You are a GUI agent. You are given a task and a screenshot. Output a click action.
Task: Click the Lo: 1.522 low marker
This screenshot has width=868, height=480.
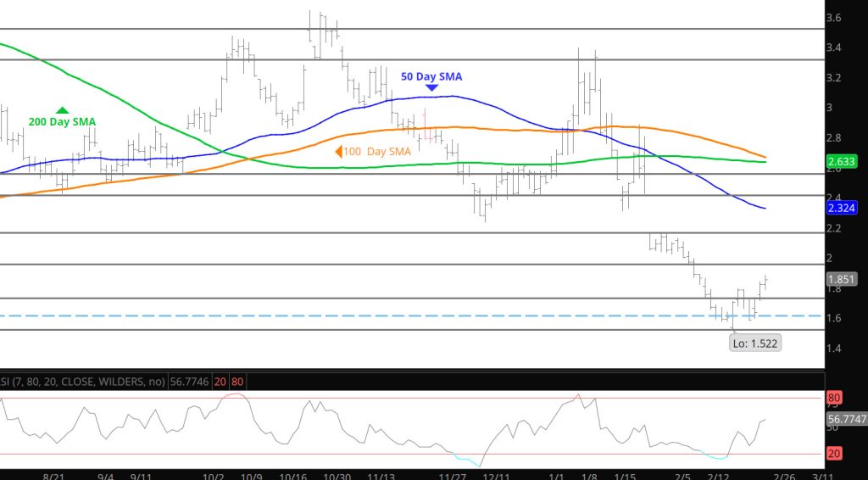[754, 343]
